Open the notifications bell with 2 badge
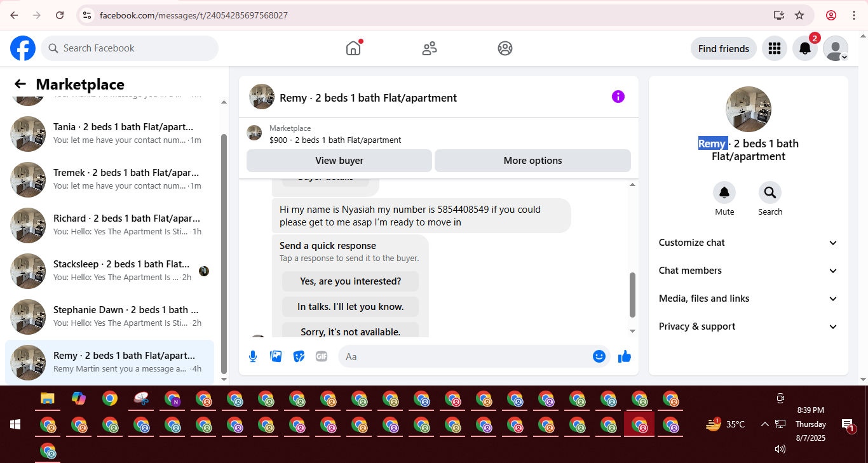The width and height of the screenshot is (868, 463). (805, 48)
